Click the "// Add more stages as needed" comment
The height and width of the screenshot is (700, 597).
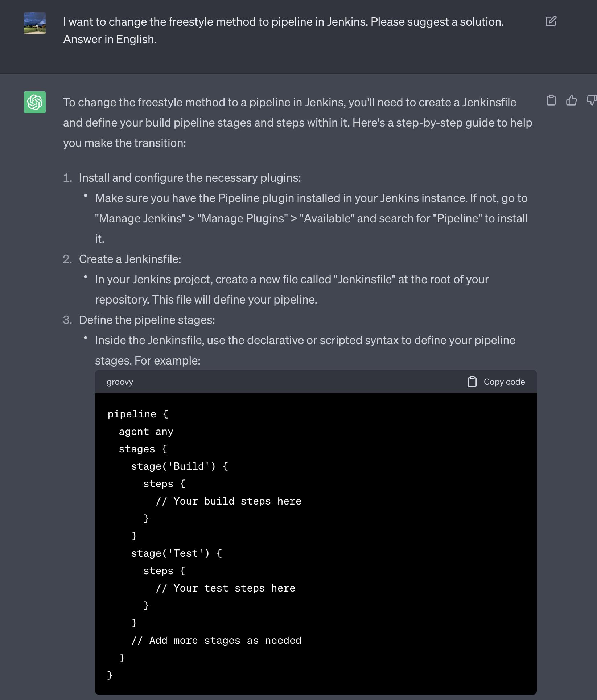pos(216,641)
